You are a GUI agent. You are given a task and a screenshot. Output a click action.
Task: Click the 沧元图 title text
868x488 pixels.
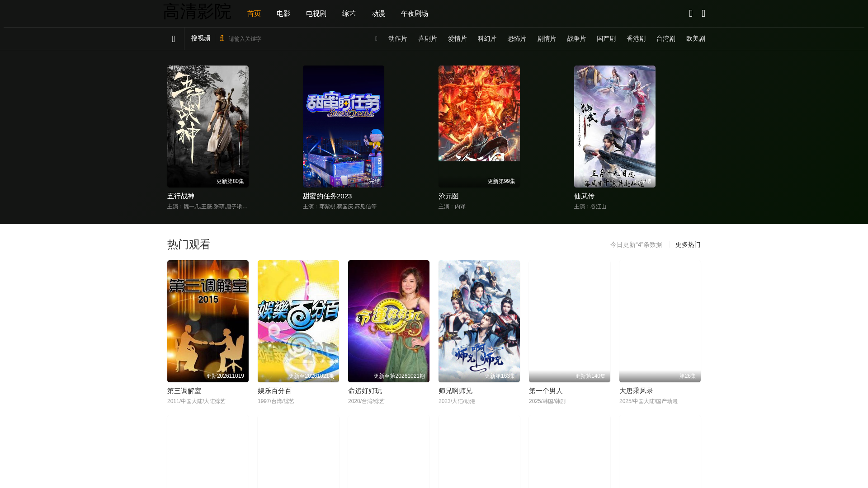[x=448, y=196]
